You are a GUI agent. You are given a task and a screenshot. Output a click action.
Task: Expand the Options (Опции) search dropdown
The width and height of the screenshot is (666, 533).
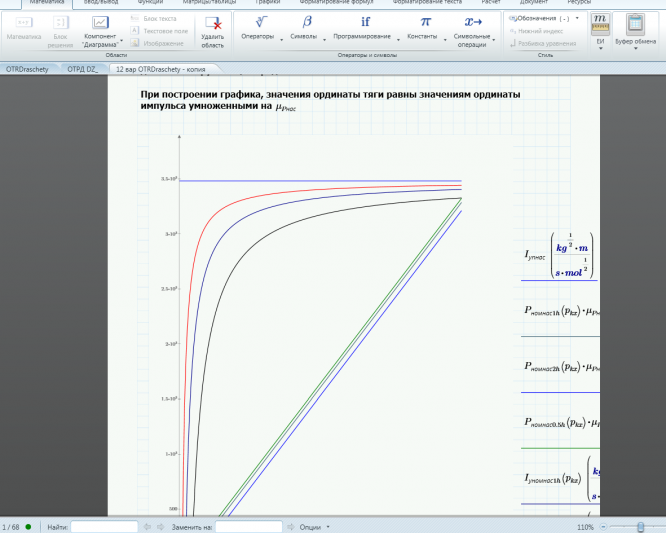pos(314,526)
